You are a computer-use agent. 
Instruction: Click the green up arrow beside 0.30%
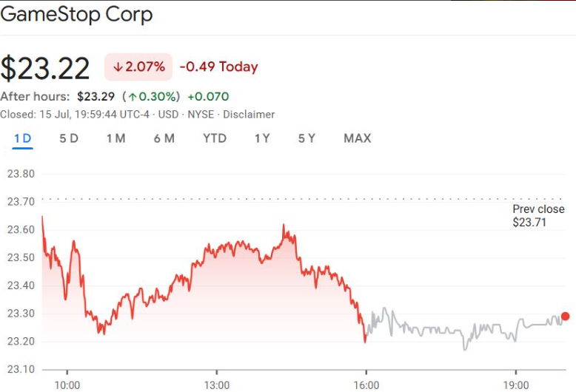tap(133, 96)
